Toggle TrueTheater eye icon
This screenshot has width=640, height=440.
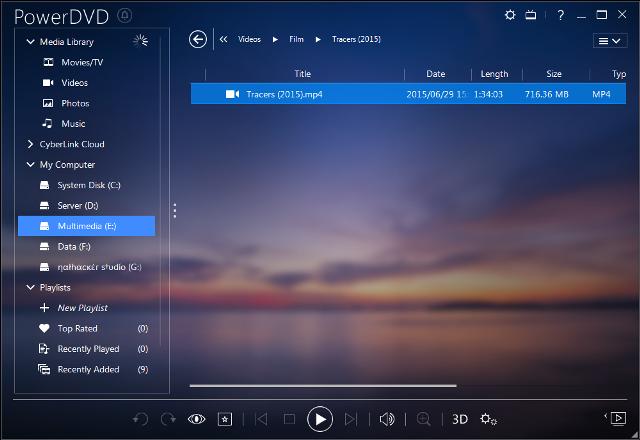pos(196,419)
